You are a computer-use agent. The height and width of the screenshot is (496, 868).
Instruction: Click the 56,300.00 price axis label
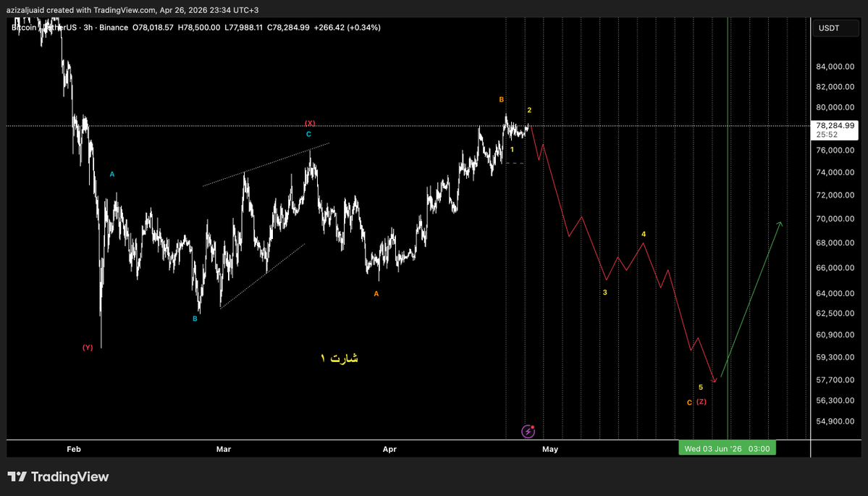[835, 400]
